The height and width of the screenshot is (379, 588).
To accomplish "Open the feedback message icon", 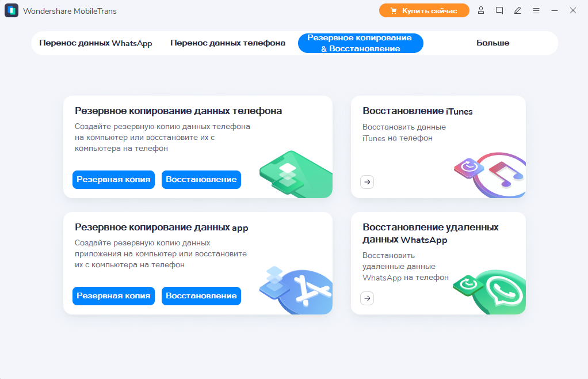I will 499,10.
